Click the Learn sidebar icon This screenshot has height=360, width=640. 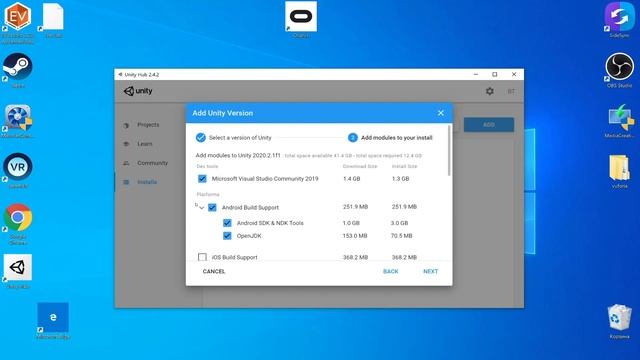click(126, 144)
